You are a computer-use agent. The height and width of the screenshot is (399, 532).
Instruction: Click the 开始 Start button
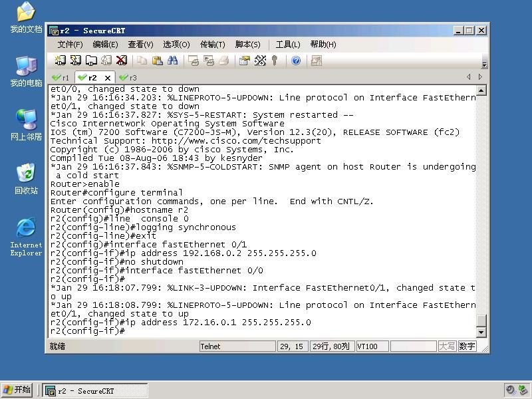(x=17, y=390)
